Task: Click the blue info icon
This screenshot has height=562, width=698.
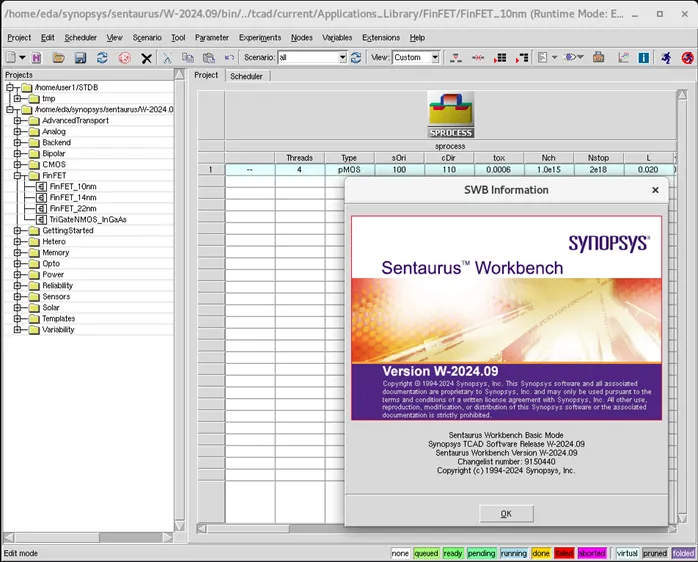Action: tap(644, 57)
